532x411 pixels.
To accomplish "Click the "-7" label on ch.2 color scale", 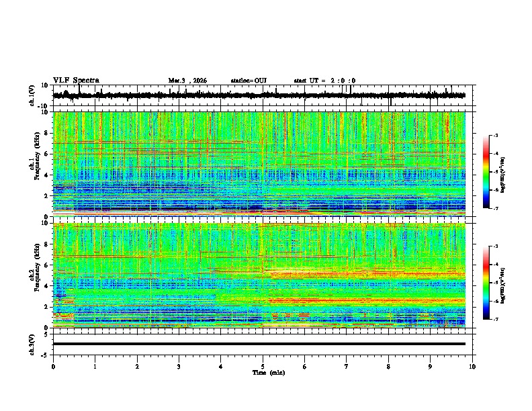I will [x=496, y=319].
